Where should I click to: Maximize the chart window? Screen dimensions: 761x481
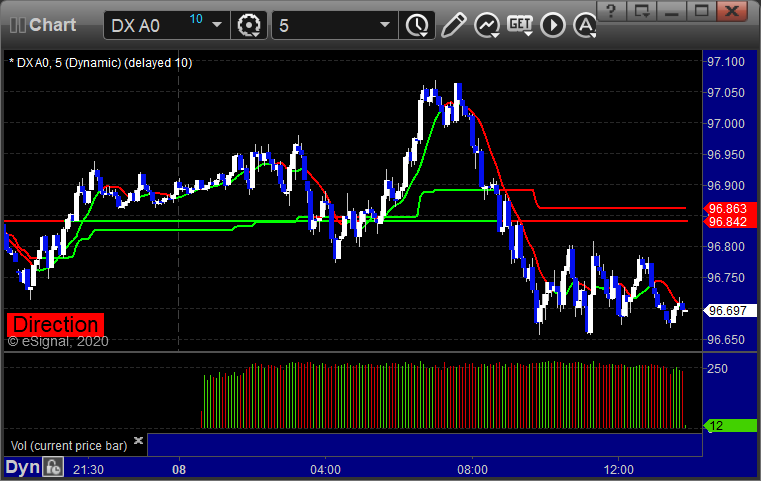click(701, 11)
